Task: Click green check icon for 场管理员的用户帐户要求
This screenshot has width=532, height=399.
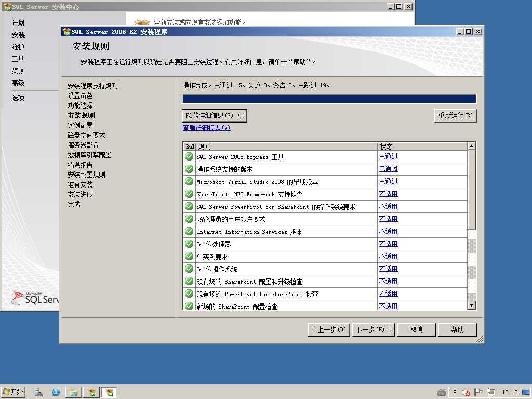Action: [189, 219]
